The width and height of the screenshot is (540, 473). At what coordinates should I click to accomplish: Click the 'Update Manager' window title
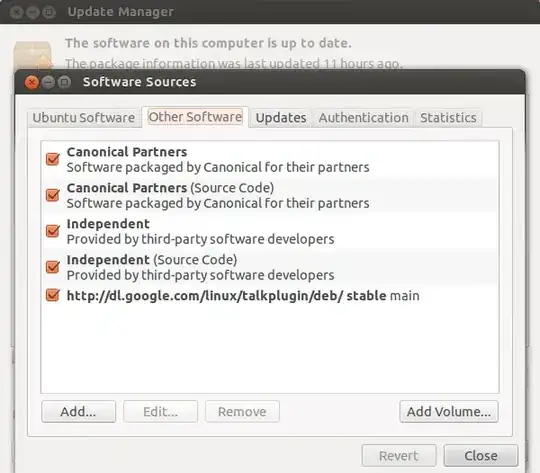121,12
